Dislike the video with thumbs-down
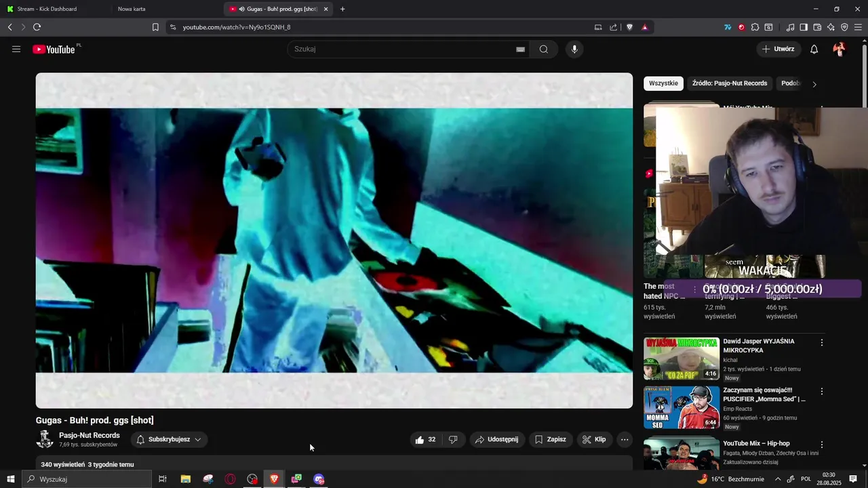The height and width of the screenshot is (488, 868). coord(453,439)
